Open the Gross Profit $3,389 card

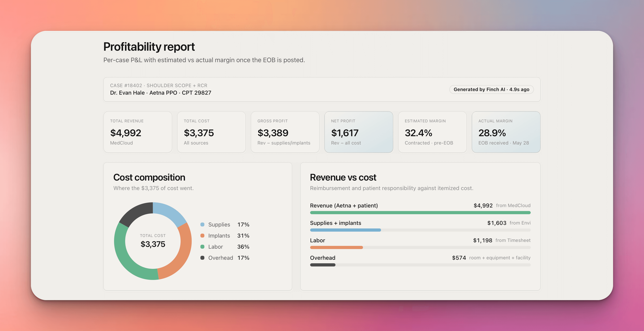pos(285,132)
